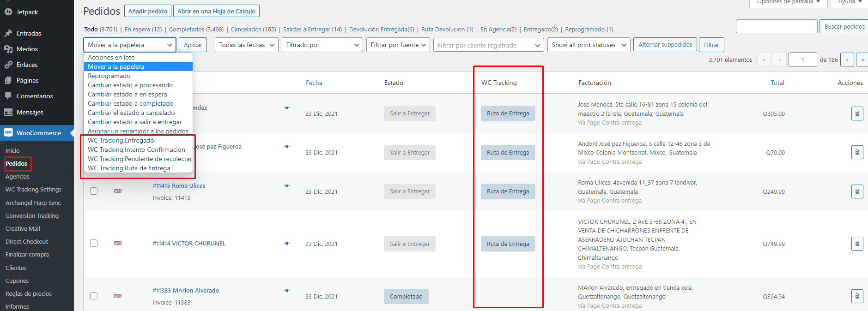This screenshot has width=868, height=311.
Task: Jump to last page of orders
Action: [862, 60]
